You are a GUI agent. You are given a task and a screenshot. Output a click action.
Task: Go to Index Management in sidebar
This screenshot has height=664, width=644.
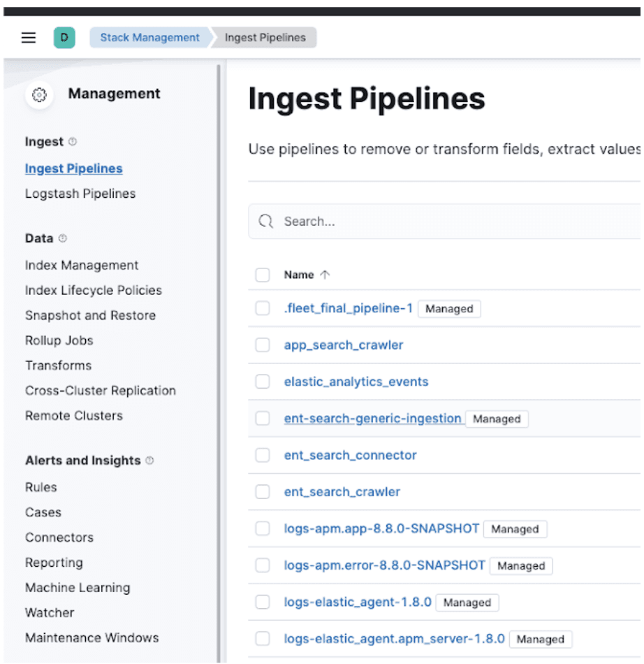click(x=82, y=265)
